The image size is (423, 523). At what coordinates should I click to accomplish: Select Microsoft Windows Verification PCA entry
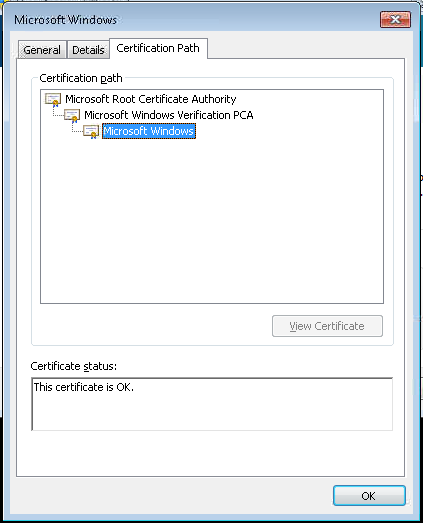[x=168, y=115]
